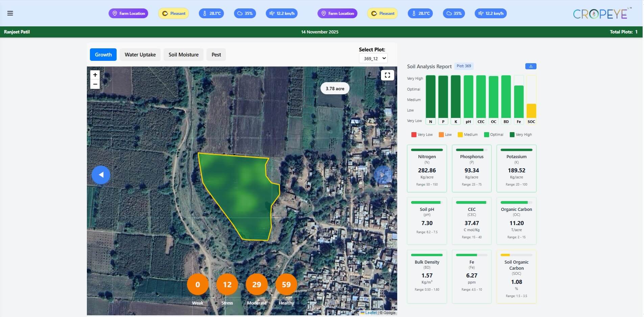Click the Stress count circle 12

click(x=227, y=285)
